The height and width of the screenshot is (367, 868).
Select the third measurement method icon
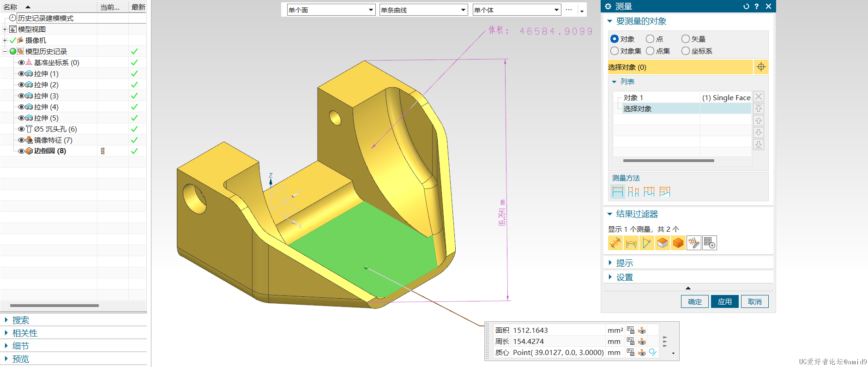click(x=649, y=192)
